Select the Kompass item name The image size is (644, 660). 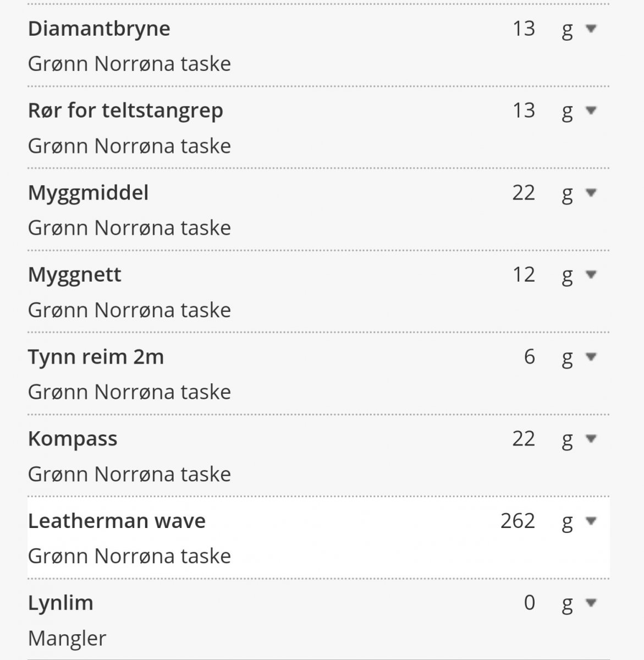[73, 439]
